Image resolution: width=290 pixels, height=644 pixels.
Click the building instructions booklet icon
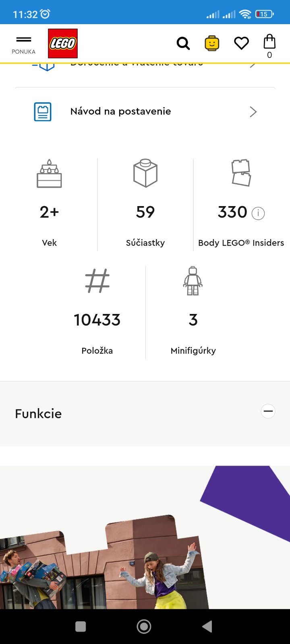point(43,111)
